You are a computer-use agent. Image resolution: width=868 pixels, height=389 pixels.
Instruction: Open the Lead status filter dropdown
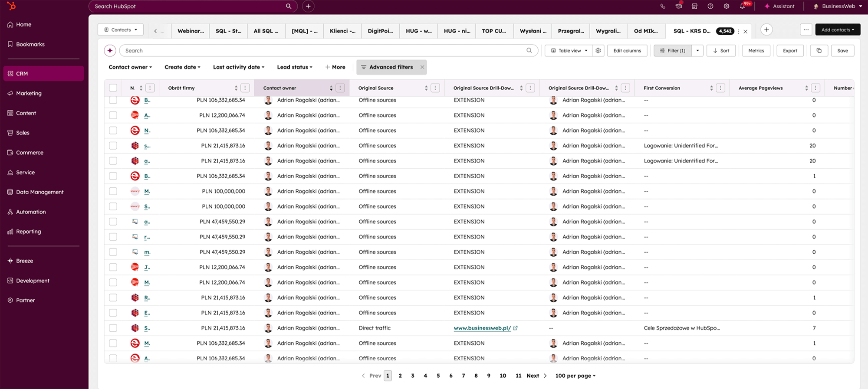(294, 67)
